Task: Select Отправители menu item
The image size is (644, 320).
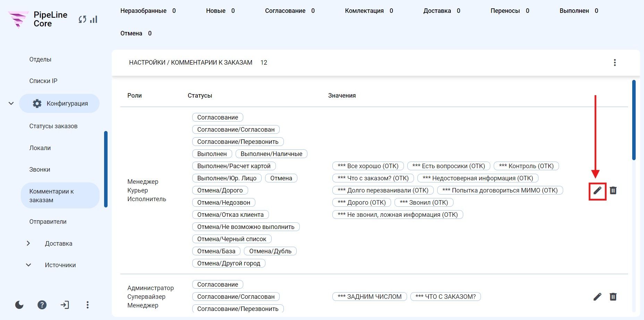Action: (48, 222)
